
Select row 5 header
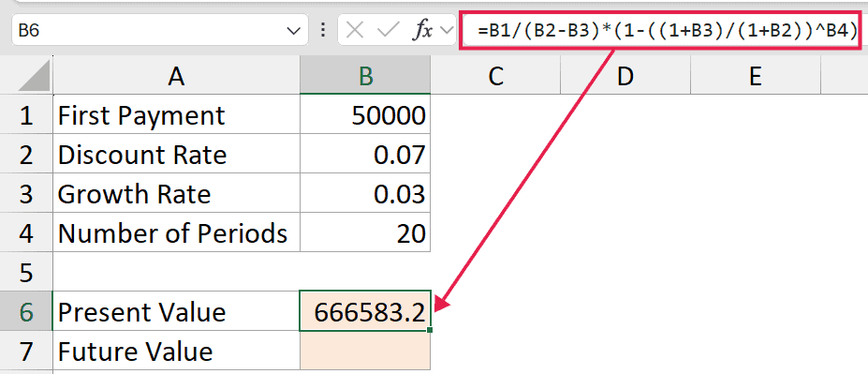(x=26, y=272)
